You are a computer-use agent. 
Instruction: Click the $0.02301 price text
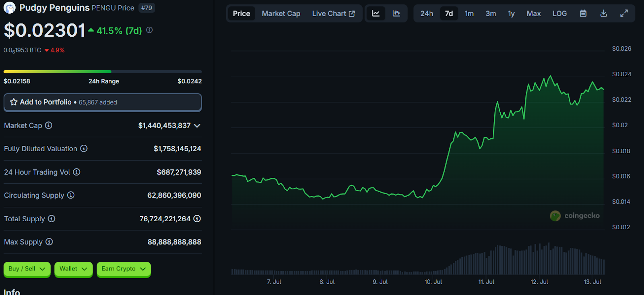(x=45, y=31)
